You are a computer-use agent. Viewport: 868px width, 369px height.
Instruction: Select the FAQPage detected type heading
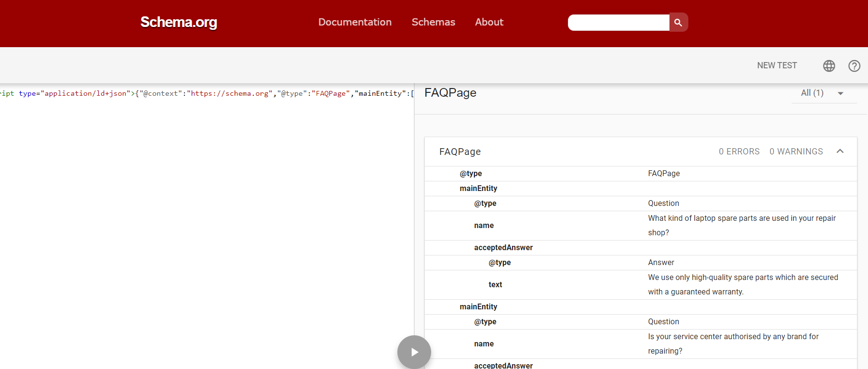tap(450, 92)
